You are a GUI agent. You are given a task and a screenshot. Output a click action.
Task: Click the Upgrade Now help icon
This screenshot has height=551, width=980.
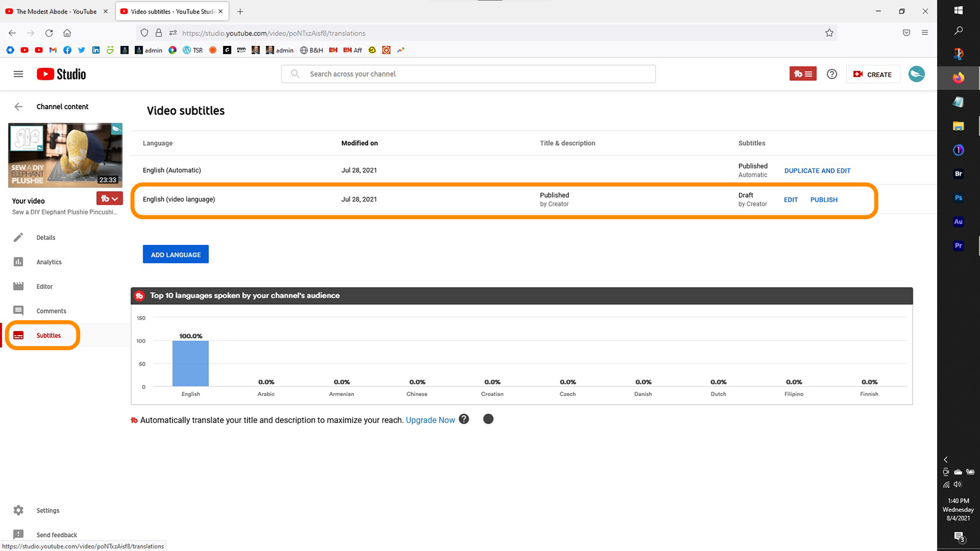click(464, 419)
